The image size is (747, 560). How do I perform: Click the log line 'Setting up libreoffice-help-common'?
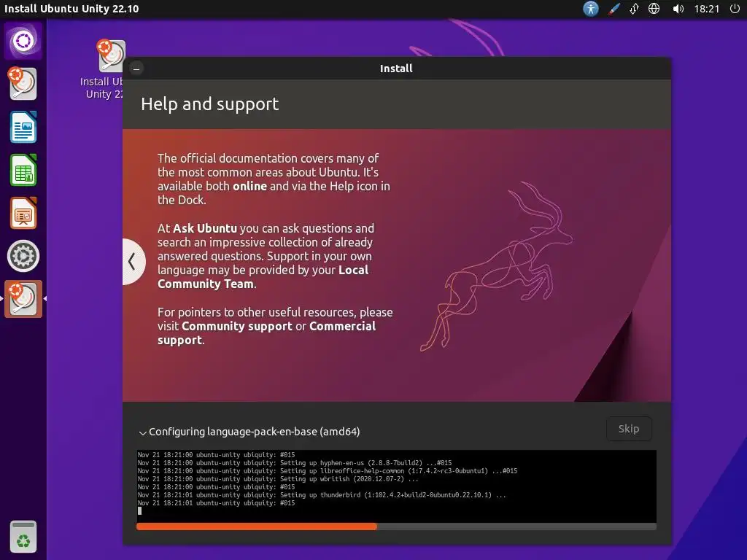click(328, 470)
